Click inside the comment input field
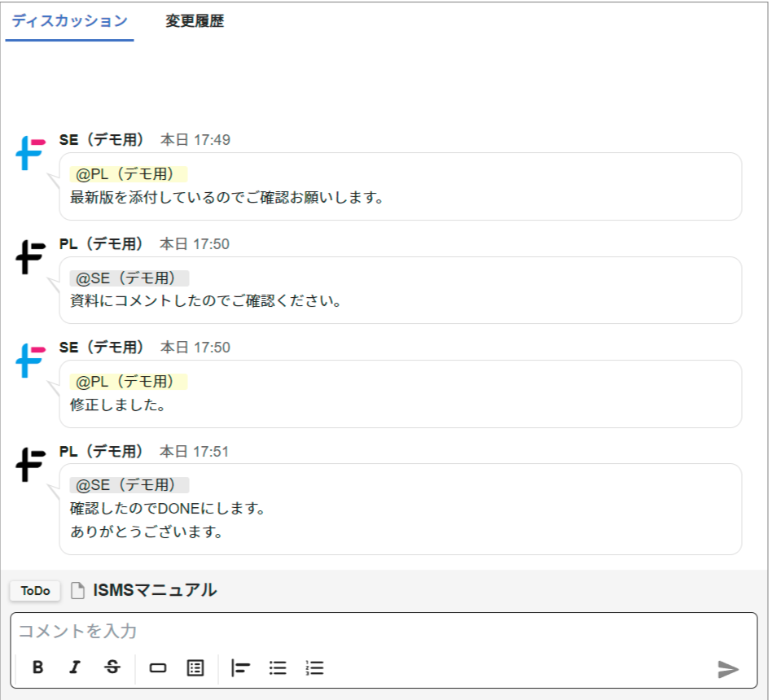The width and height of the screenshot is (772, 700). coord(326,631)
